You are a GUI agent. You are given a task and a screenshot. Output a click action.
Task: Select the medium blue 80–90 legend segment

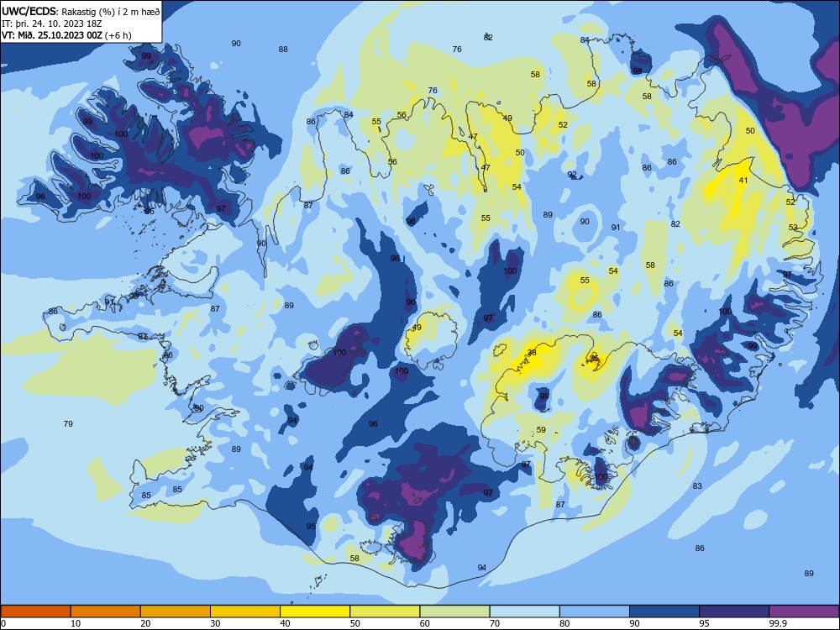click(595, 612)
